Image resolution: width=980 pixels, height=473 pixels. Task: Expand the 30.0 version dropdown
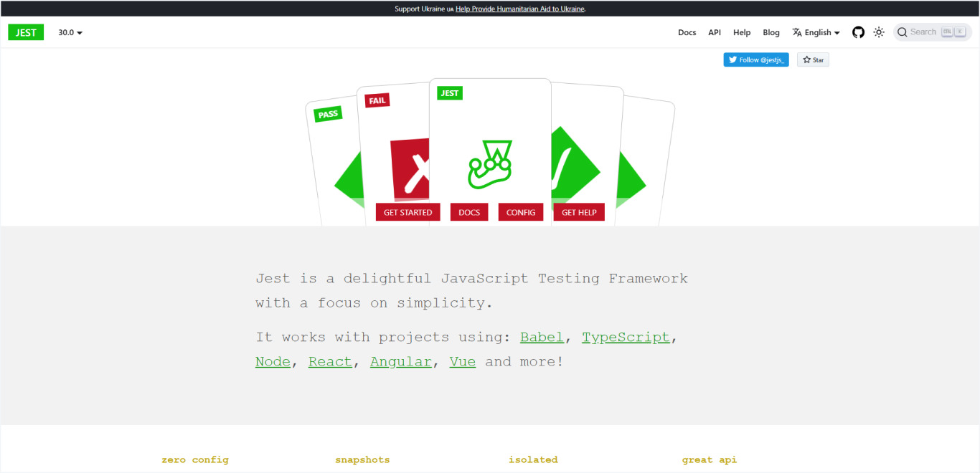[x=70, y=32]
